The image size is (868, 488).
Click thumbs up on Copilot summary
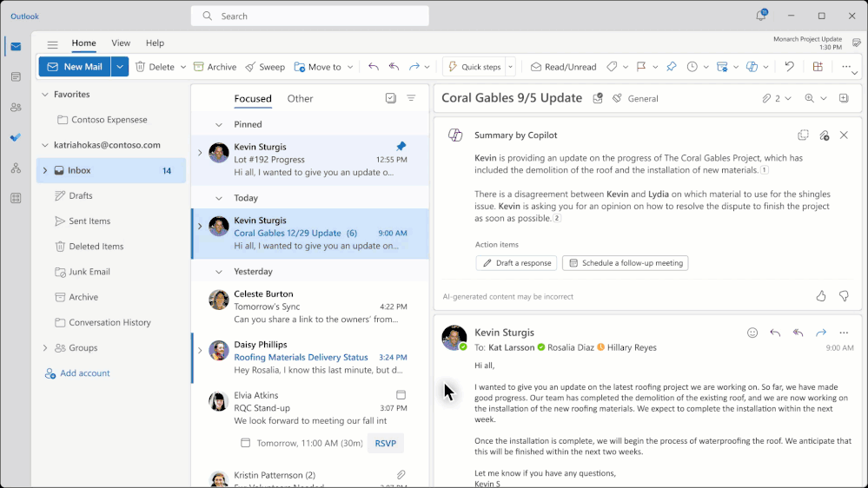point(821,296)
